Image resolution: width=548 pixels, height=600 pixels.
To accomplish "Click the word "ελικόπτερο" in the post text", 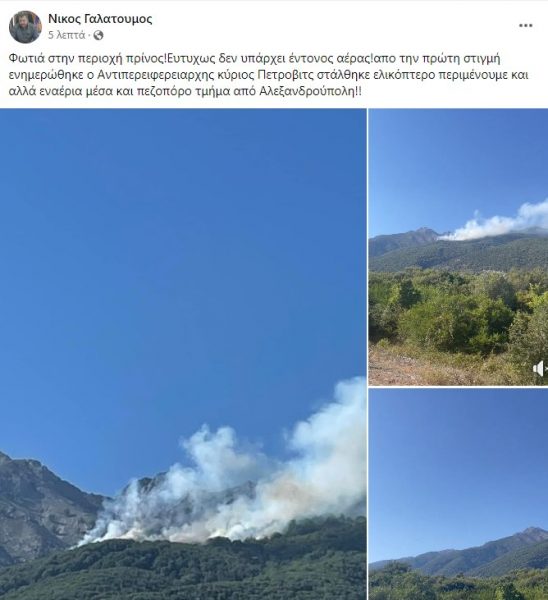I will 403,75.
